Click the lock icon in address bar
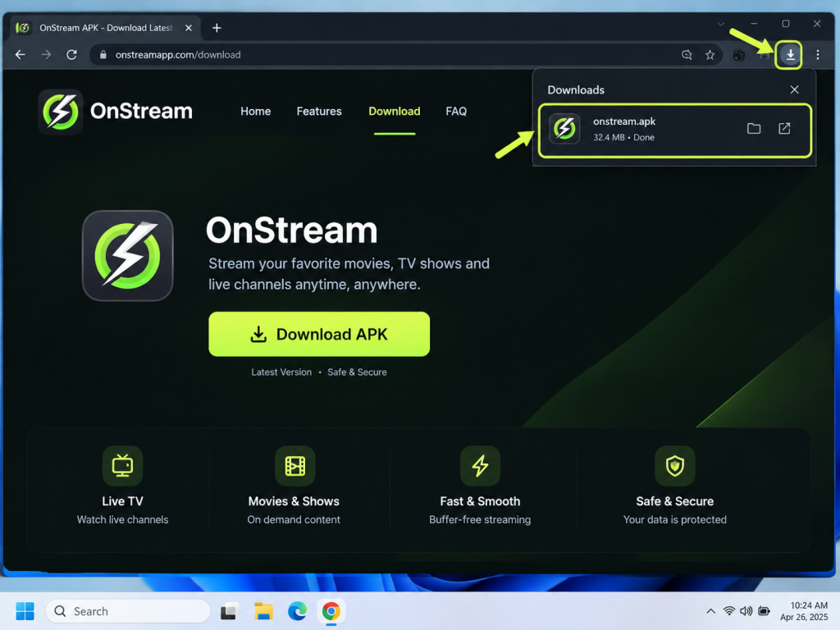The height and width of the screenshot is (630, 840). pos(103,55)
